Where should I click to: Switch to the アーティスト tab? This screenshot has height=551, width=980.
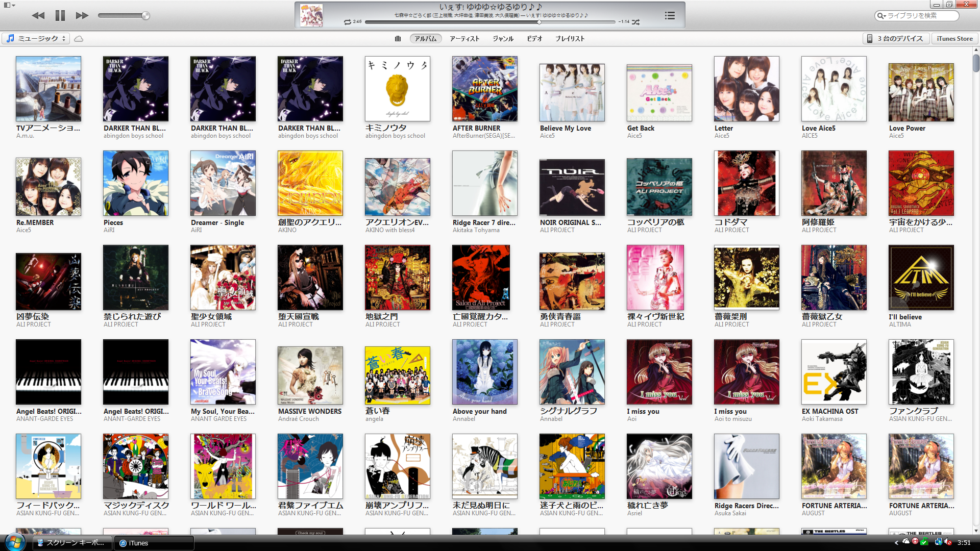pyautogui.click(x=464, y=38)
